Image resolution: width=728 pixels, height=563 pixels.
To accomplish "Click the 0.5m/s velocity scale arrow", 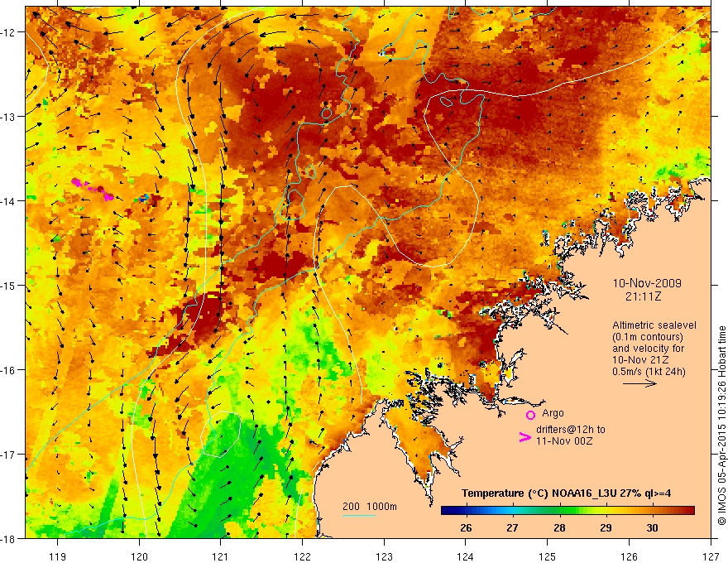I will pyautogui.click(x=639, y=383).
